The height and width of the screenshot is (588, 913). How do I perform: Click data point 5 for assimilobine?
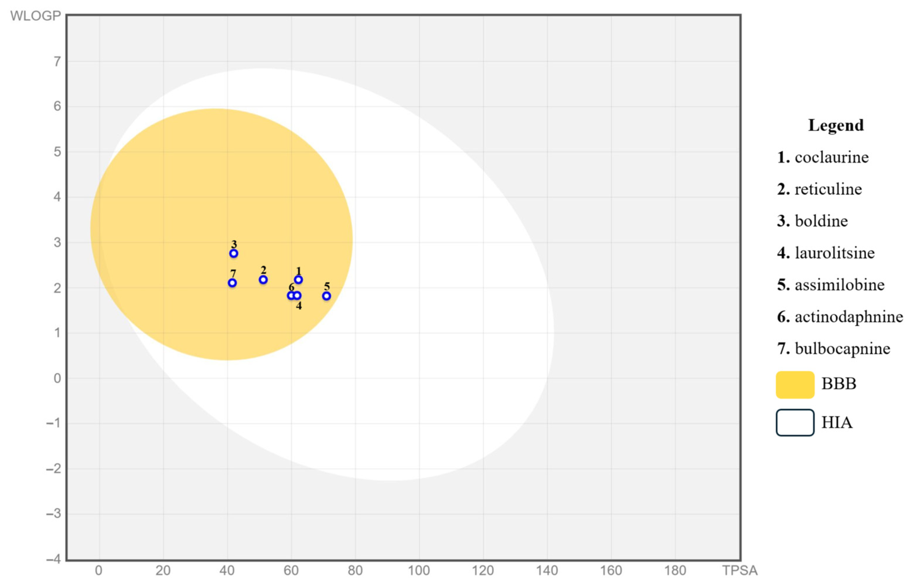point(326,296)
